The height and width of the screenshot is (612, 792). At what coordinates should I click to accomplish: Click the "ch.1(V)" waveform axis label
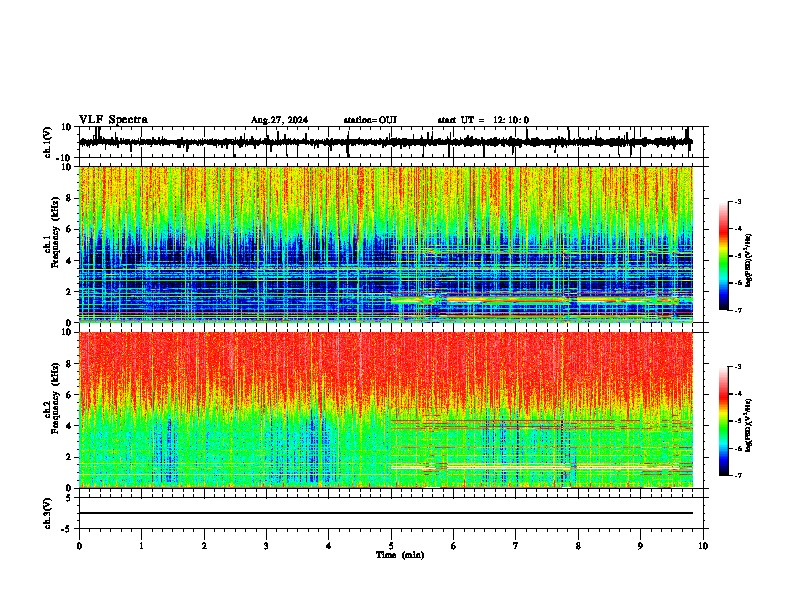click(x=48, y=142)
